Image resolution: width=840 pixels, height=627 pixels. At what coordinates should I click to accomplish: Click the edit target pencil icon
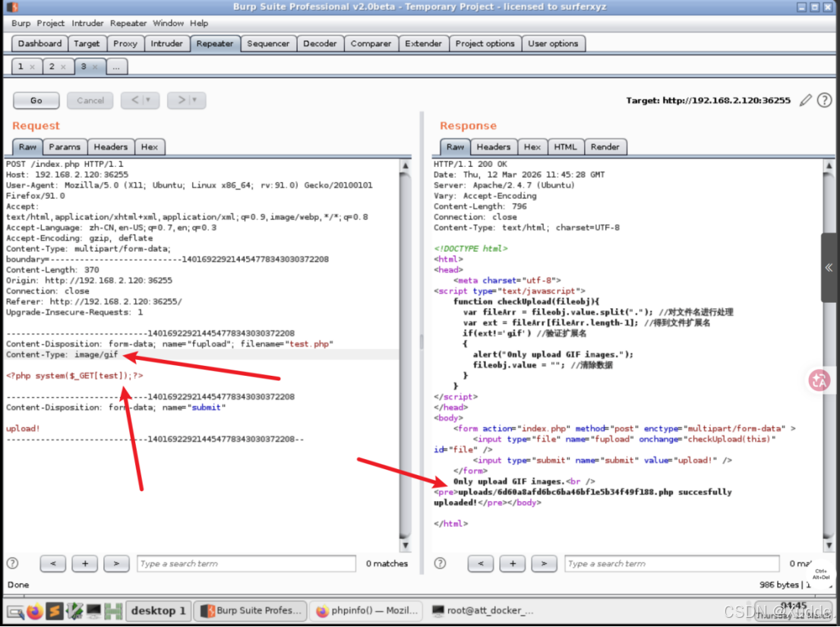(805, 100)
